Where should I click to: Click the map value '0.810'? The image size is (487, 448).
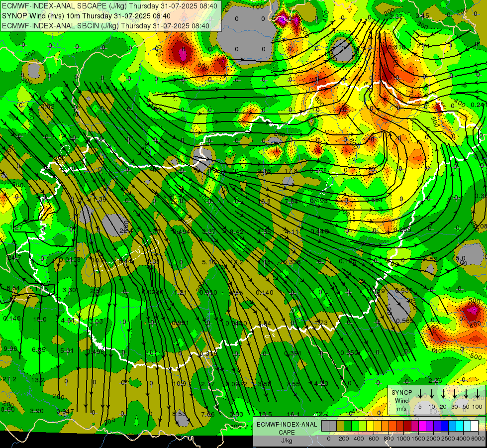click(x=397, y=47)
